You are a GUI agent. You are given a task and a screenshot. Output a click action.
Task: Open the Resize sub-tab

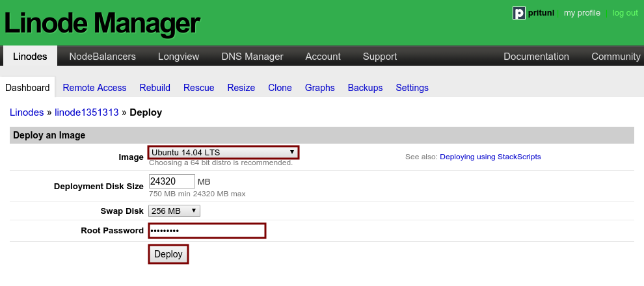(x=241, y=88)
